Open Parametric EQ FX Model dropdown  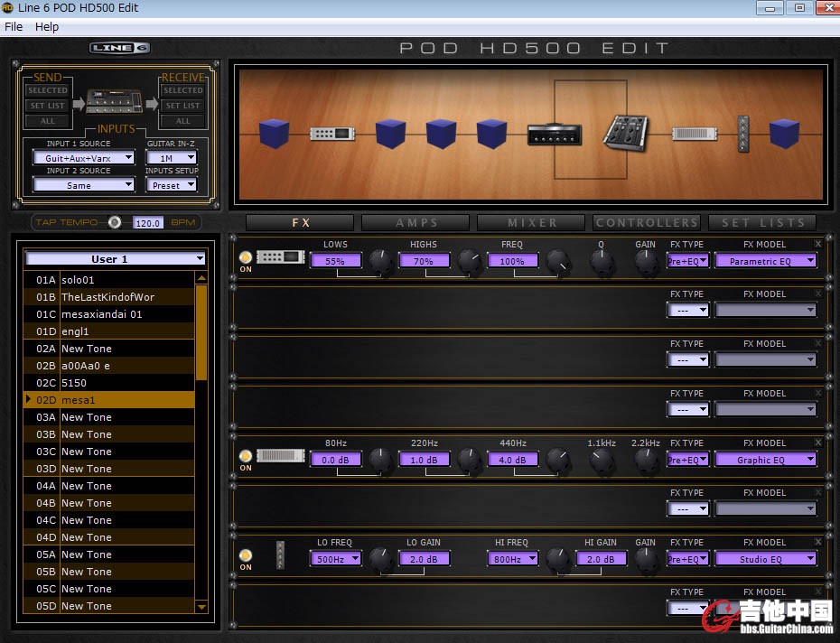click(766, 261)
